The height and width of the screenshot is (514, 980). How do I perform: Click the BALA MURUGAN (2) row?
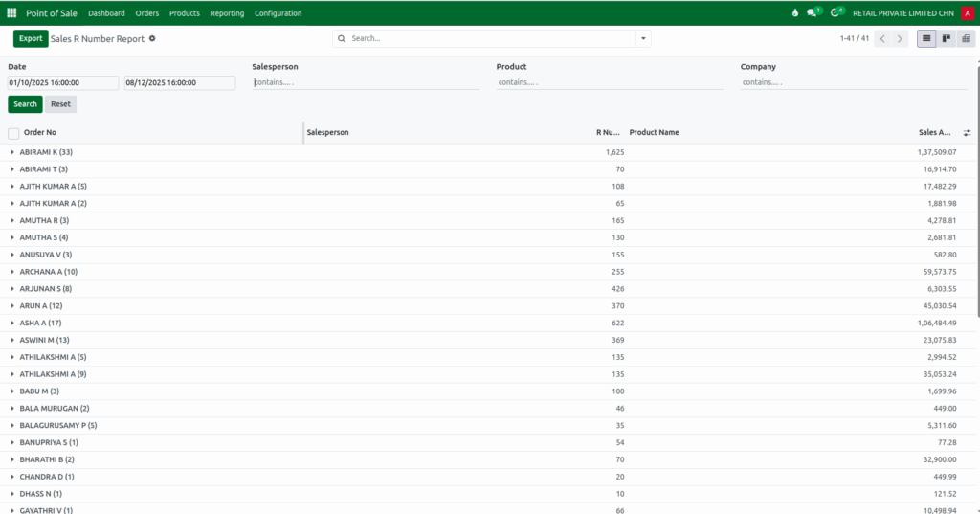tap(487, 409)
